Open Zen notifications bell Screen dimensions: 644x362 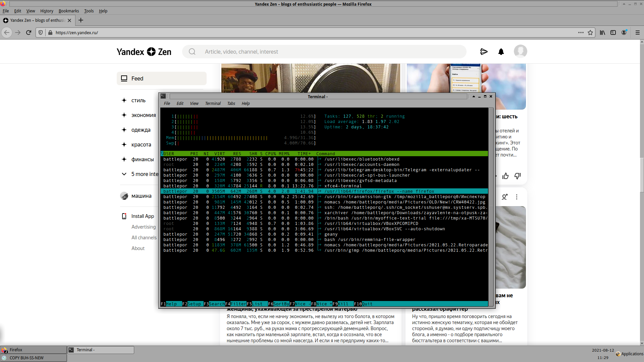(x=501, y=52)
